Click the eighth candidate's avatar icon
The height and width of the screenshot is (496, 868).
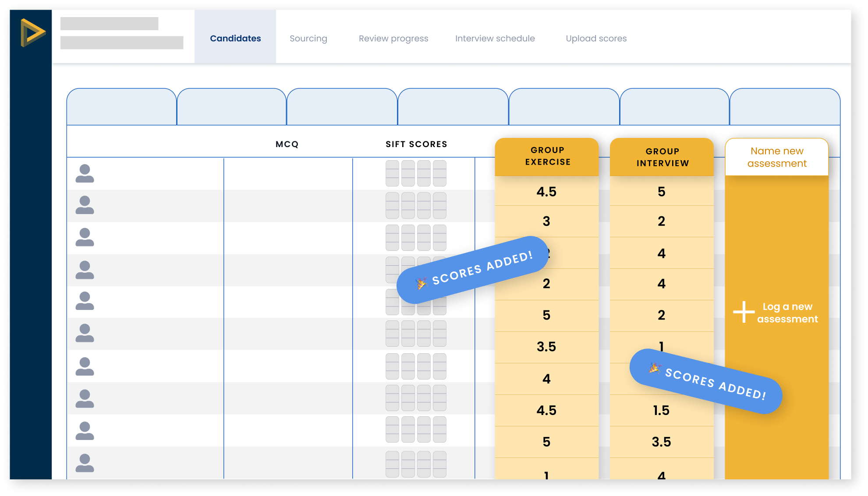tap(85, 399)
